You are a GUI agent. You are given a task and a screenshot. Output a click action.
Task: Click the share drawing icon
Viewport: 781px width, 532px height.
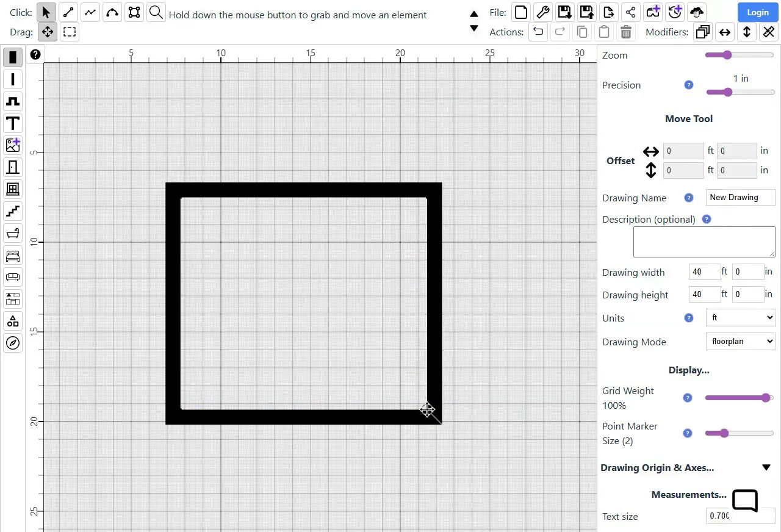(630, 12)
